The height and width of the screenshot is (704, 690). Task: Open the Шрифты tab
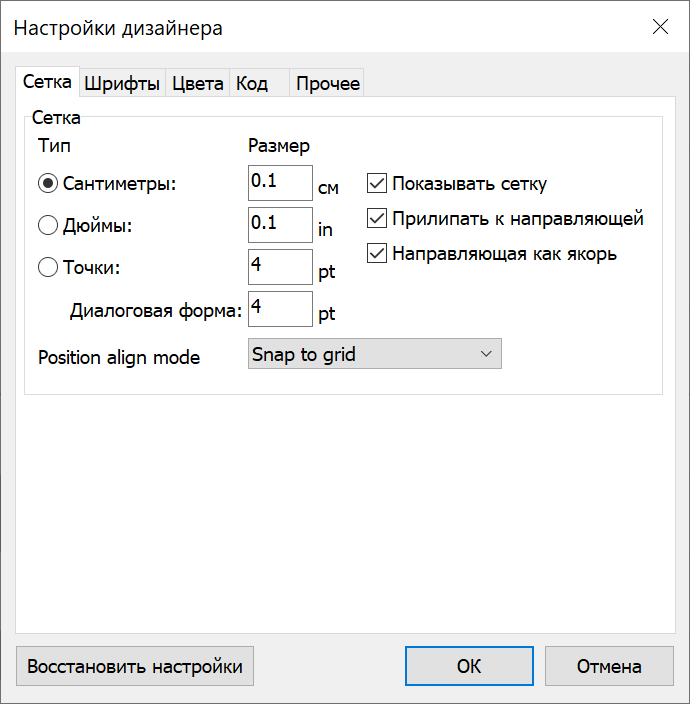click(122, 84)
